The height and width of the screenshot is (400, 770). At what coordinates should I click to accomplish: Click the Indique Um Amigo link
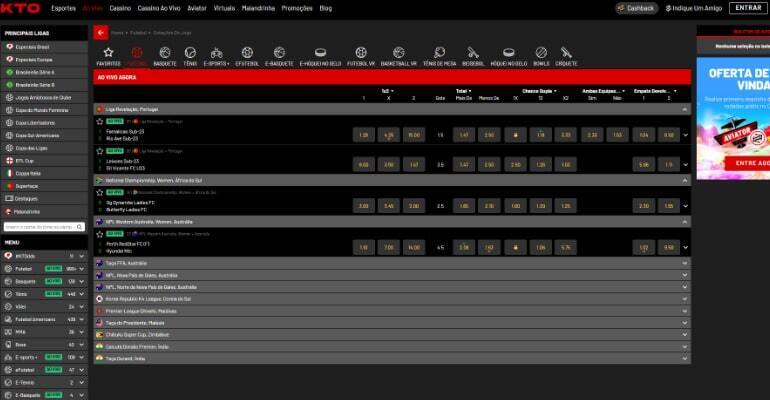[x=693, y=8]
